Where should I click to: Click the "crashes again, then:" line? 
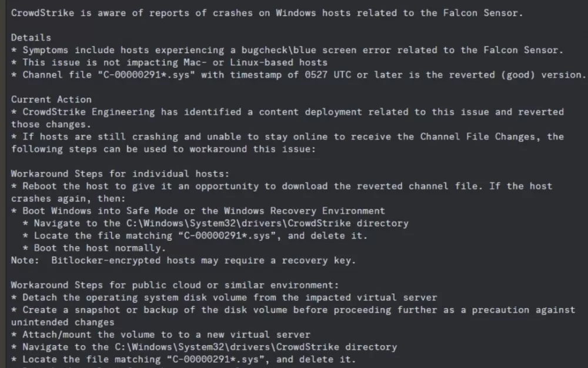click(68, 198)
